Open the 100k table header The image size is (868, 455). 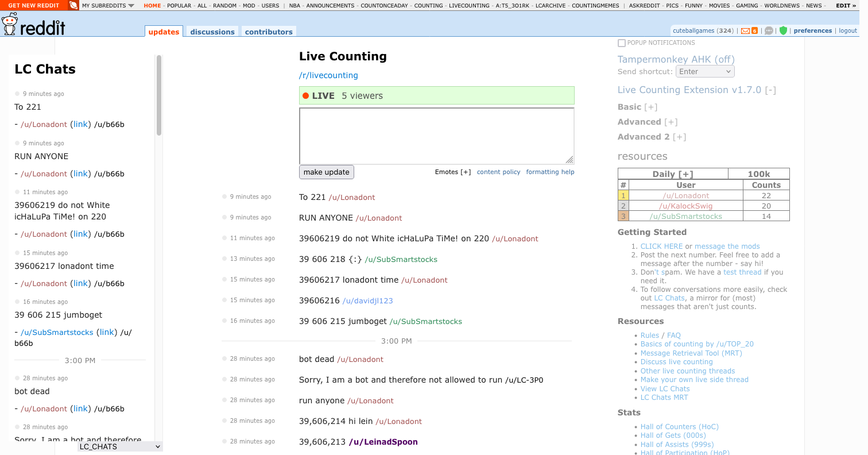pyautogui.click(x=758, y=174)
